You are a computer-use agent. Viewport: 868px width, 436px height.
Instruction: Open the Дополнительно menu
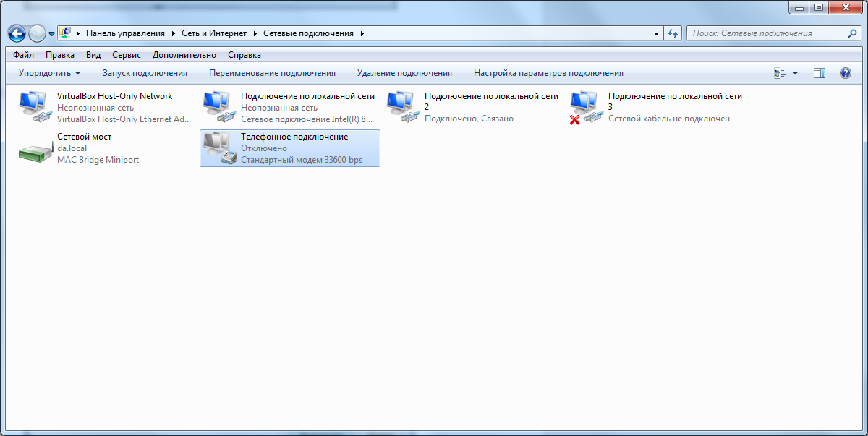point(184,55)
